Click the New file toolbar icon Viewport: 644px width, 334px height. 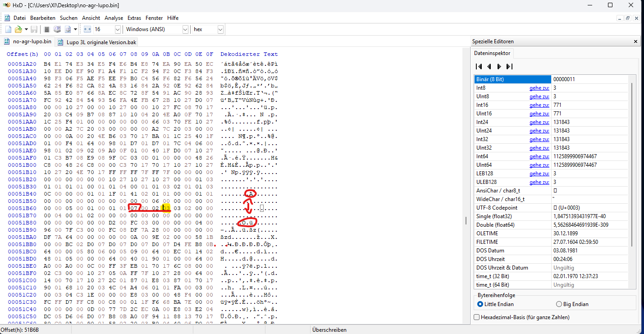pyautogui.click(x=8, y=29)
